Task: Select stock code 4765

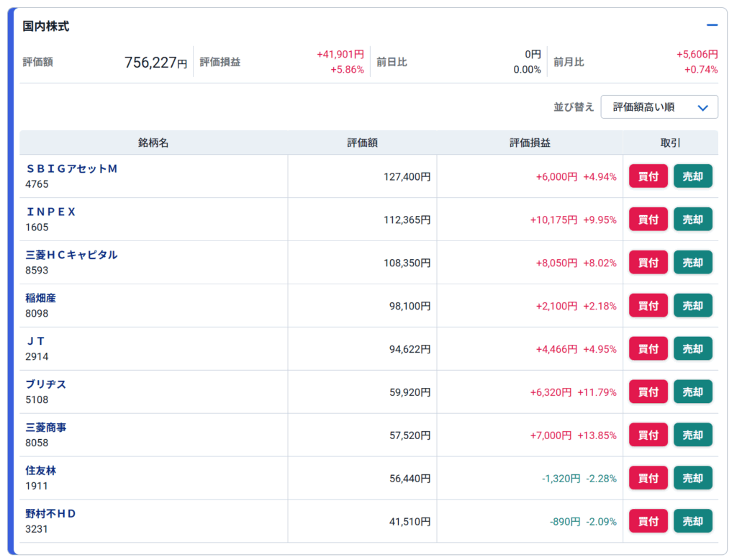Action: coord(37,184)
